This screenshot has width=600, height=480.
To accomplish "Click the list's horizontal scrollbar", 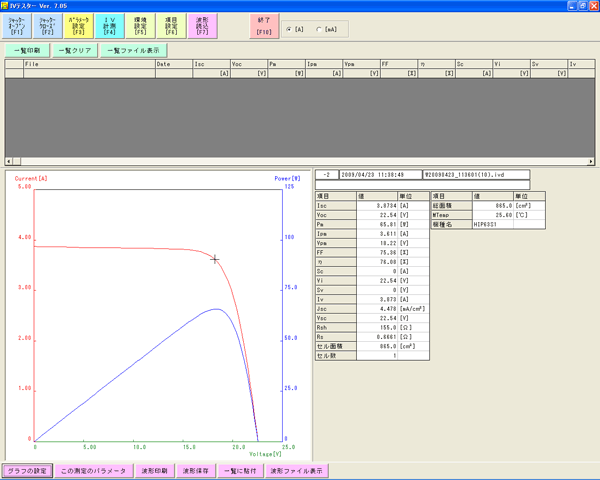I will tap(300, 161).
